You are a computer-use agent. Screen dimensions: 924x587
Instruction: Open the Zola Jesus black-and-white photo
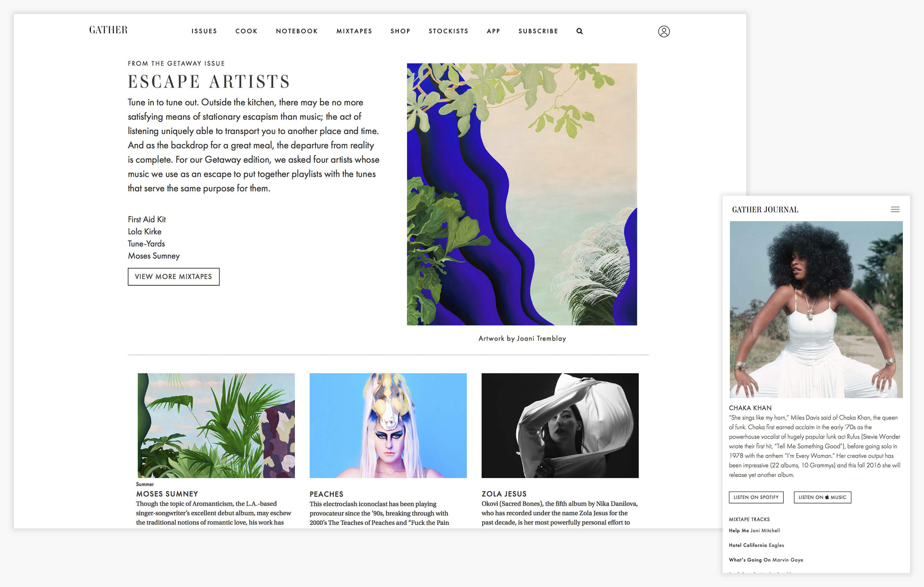point(560,425)
